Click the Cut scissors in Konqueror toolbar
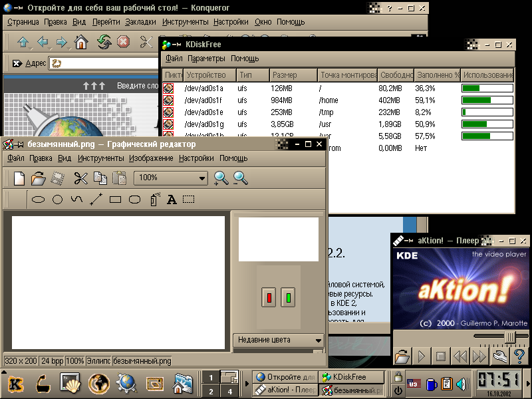 (146, 43)
